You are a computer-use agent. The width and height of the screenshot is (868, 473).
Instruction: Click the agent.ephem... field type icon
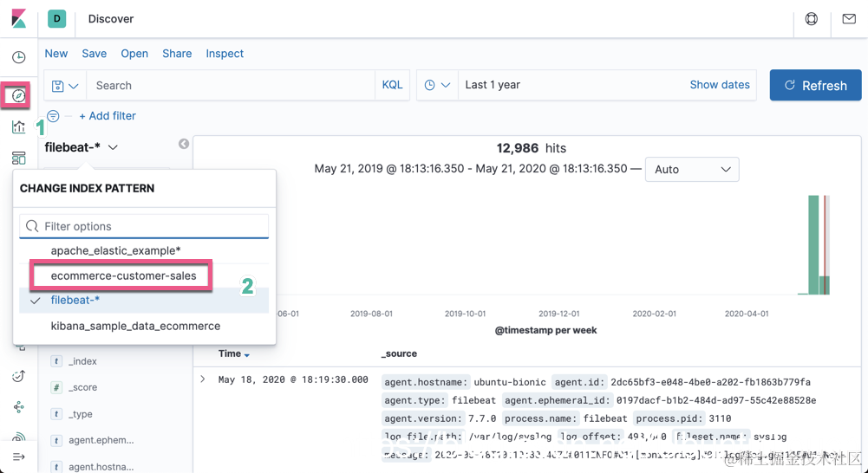[56, 440]
